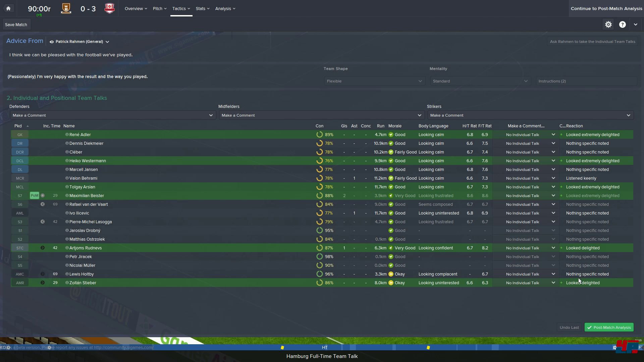Toggle the eye icon beside Patrick Rahmen
Screen dimensions: 644x362
pos(51,42)
